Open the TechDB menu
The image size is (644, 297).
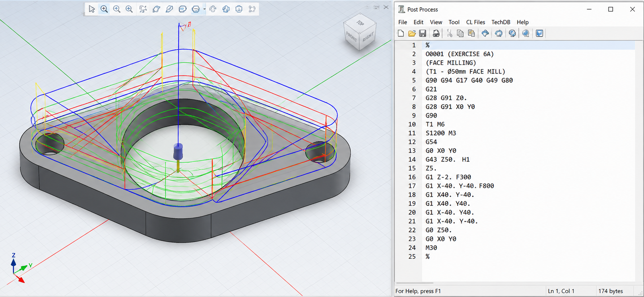coord(501,22)
